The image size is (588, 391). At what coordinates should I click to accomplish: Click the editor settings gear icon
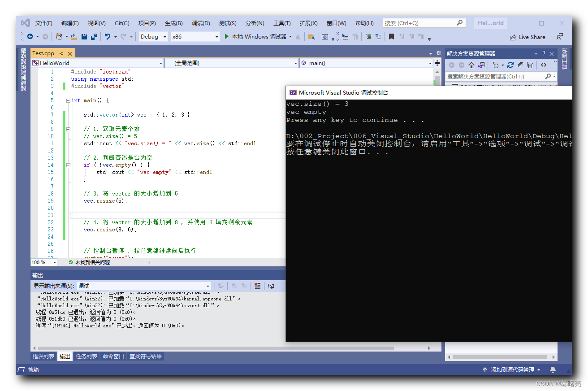tap(438, 53)
